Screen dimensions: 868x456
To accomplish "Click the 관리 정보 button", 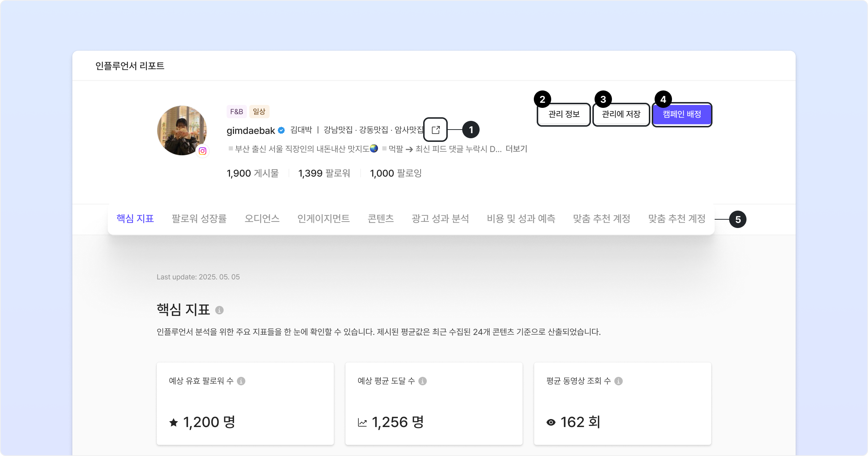I will pos(564,114).
